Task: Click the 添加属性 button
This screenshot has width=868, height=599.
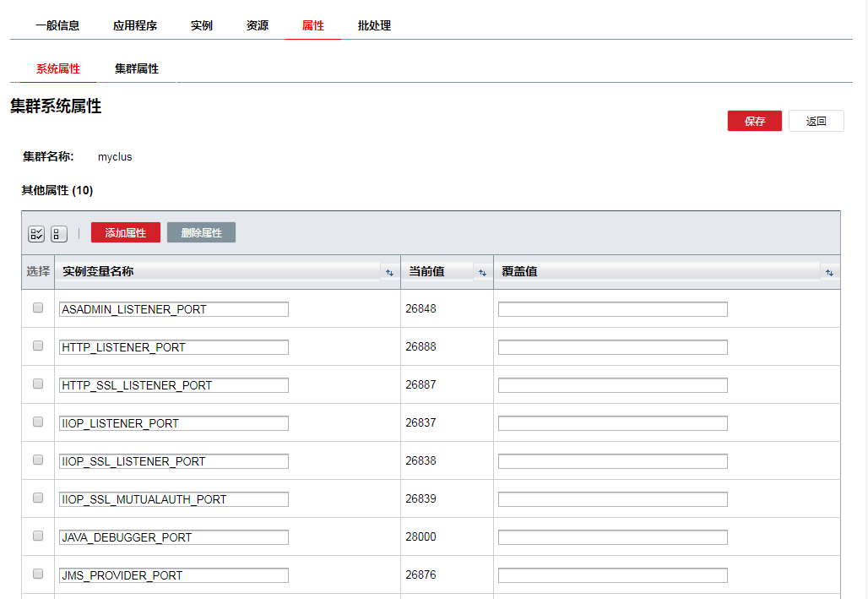Action: 125,232
